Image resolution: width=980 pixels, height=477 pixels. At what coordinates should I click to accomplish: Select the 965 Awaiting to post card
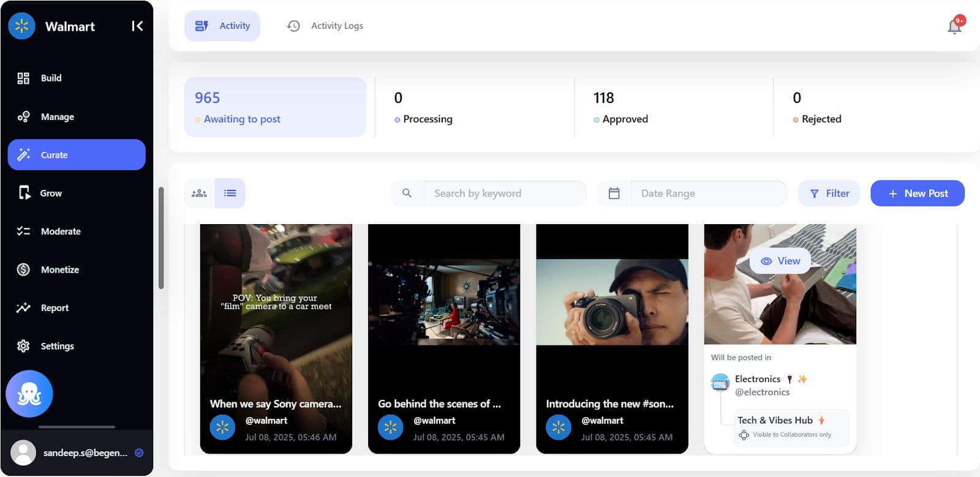pyautogui.click(x=275, y=107)
